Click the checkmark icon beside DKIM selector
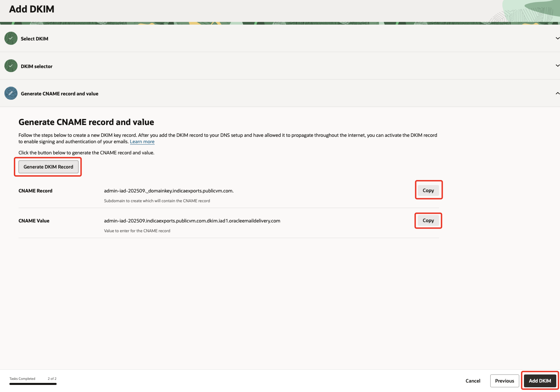 pyautogui.click(x=10, y=66)
